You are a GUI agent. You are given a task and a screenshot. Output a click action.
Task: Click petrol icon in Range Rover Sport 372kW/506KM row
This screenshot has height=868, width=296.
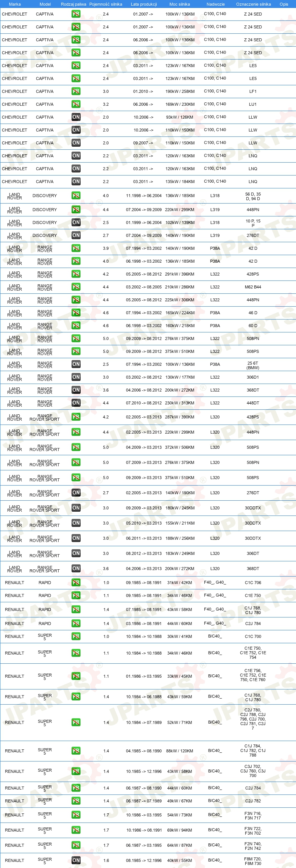click(x=76, y=447)
